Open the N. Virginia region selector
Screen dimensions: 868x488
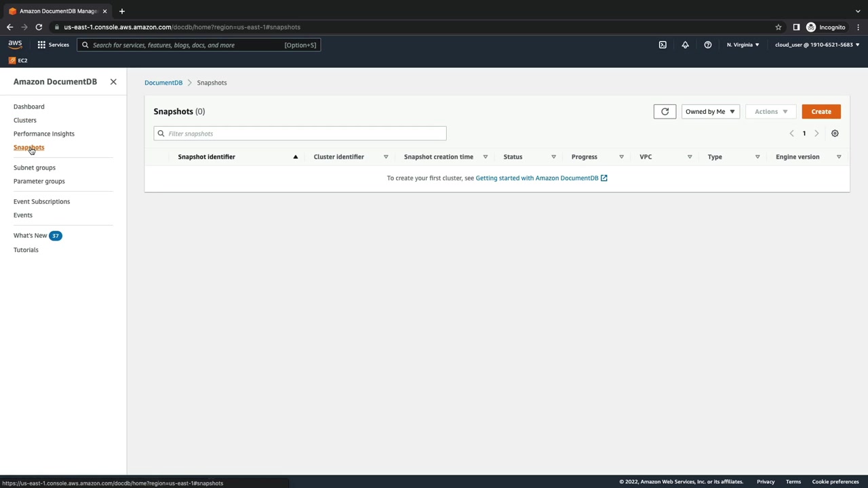[743, 45]
